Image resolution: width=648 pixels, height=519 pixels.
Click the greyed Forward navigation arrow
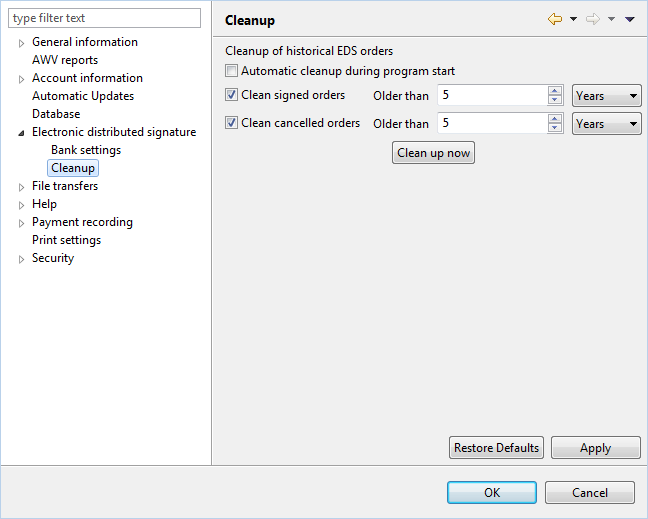click(x=593, y=19)
